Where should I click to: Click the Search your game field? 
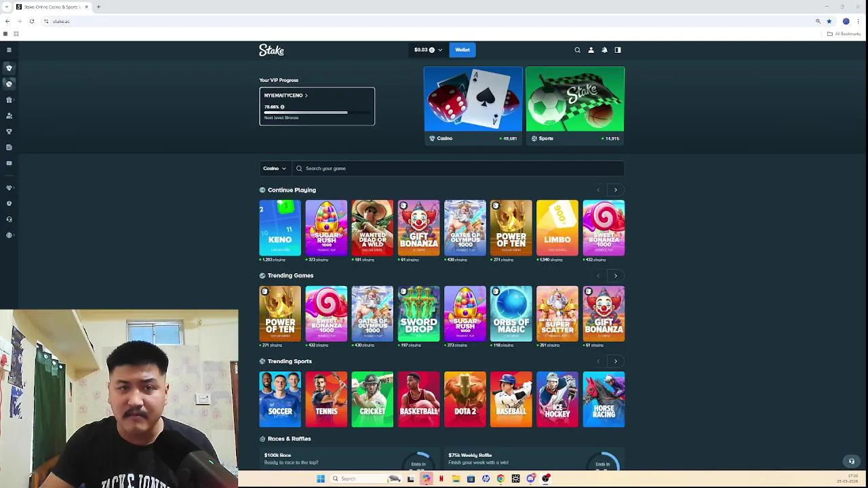click(x=458, y=168)
